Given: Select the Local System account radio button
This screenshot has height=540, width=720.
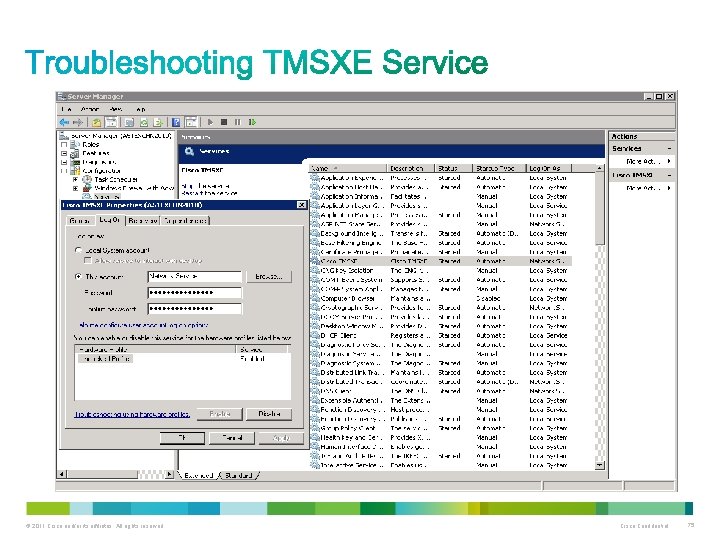Looking at the screenshot, I should tap(79, 250).
